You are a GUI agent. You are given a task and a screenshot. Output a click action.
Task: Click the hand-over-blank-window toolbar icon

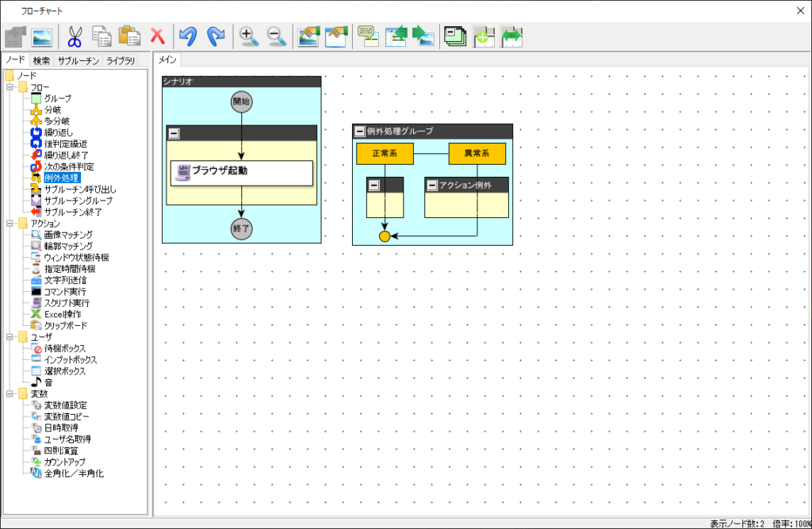coord(335,36)
